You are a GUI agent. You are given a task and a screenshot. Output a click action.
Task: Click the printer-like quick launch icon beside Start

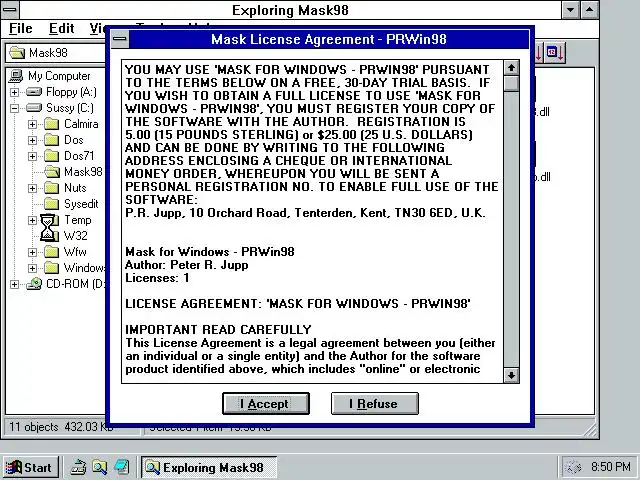78,467
